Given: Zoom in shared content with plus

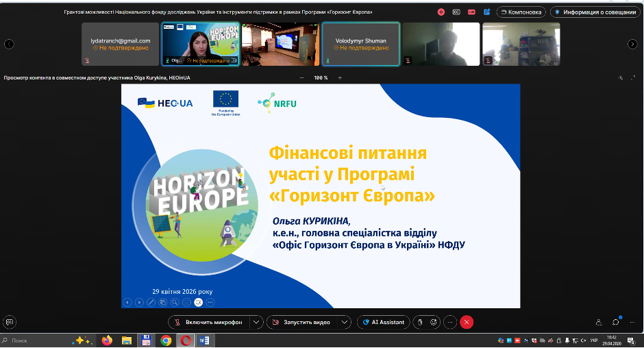Looking at the screenshot, I should pos(340,77).
